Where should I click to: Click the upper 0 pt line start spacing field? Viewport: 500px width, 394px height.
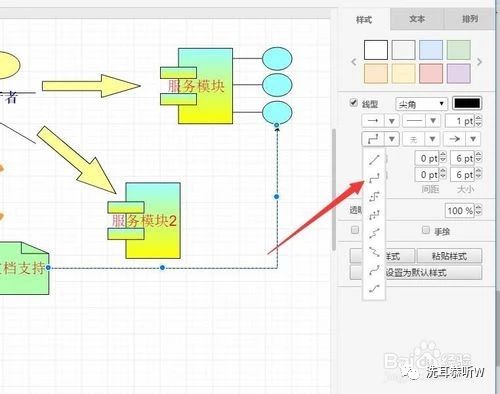[427, 158]
